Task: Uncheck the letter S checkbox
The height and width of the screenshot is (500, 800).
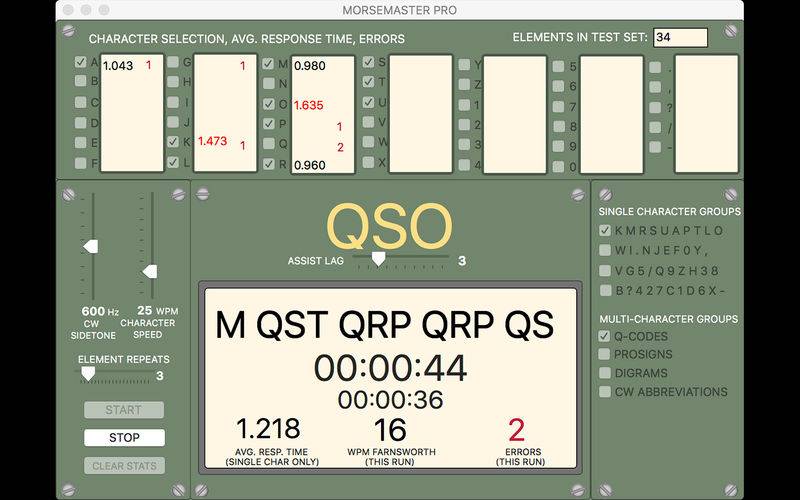Action: tap(368, 62)
